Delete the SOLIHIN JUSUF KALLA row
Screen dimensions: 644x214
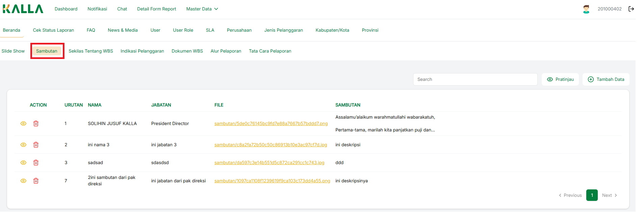point(36,124)
